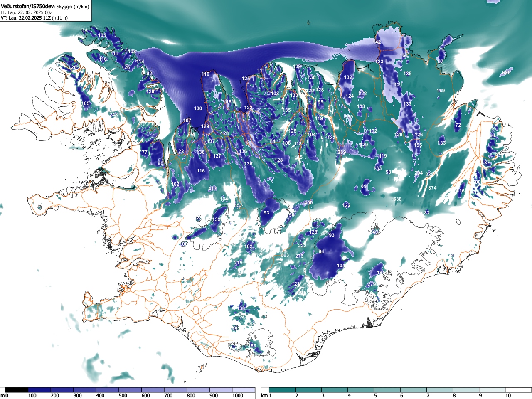Click the "777" value in the west

144,153
